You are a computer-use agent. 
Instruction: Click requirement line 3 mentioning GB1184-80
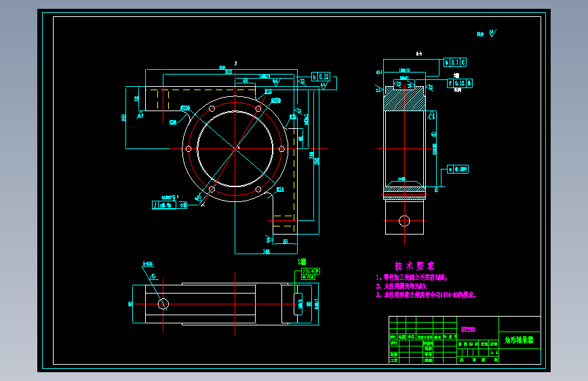coord(426,295)
